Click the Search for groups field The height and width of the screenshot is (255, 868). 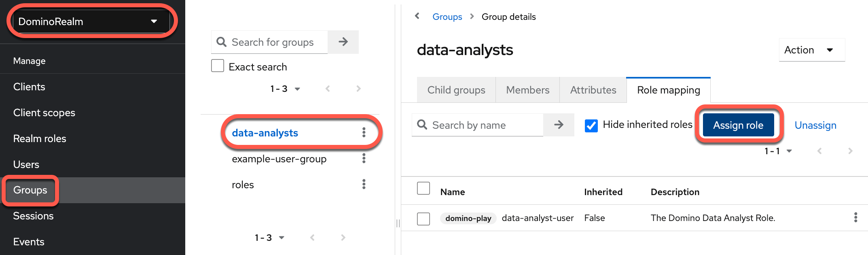269,42
